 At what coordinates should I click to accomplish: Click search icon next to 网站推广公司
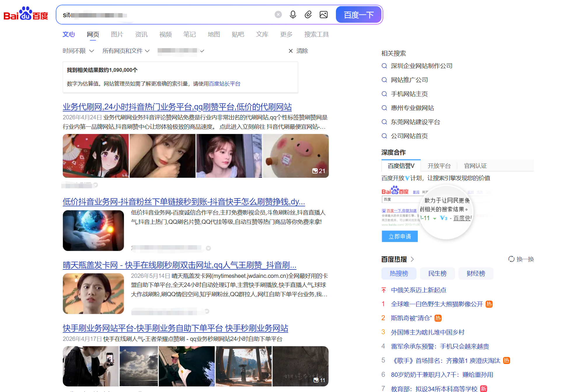[384, 80]
